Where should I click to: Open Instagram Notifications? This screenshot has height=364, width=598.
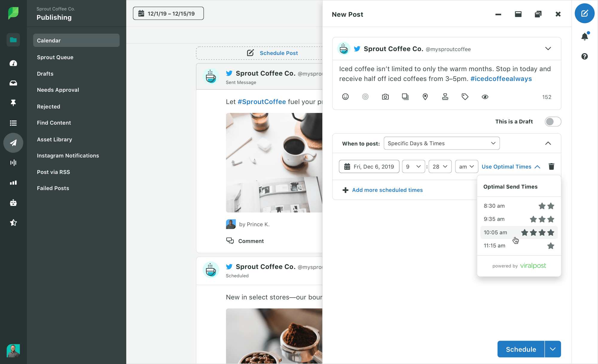pos(68,155)
